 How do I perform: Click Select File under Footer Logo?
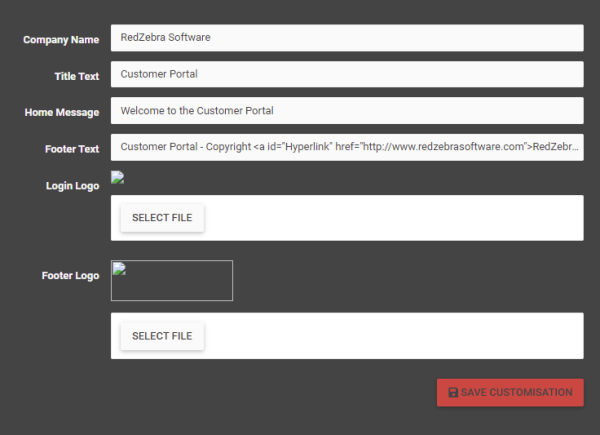coord(162,336)
